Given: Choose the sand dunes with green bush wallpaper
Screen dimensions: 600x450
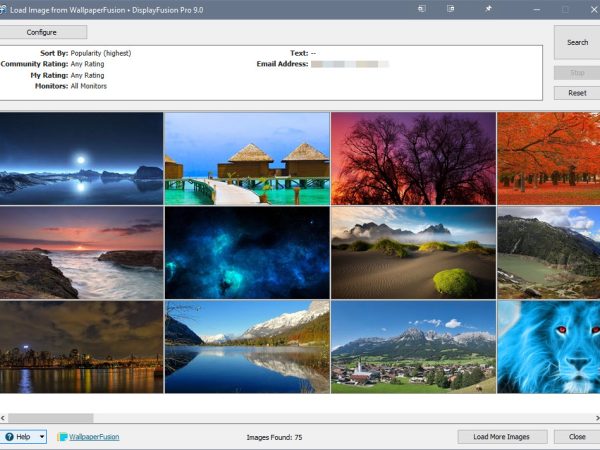Looking at the screenshot, I should (412, 253).
